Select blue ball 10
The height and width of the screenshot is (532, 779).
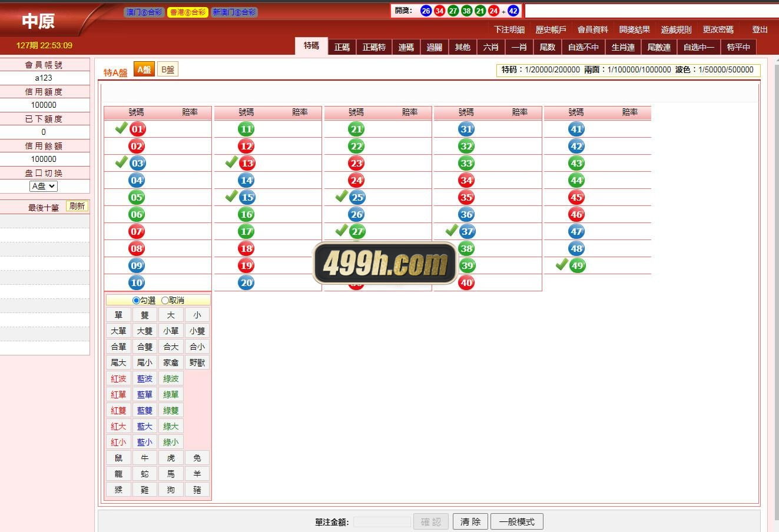pyautogui.click(x=137, y=282)
